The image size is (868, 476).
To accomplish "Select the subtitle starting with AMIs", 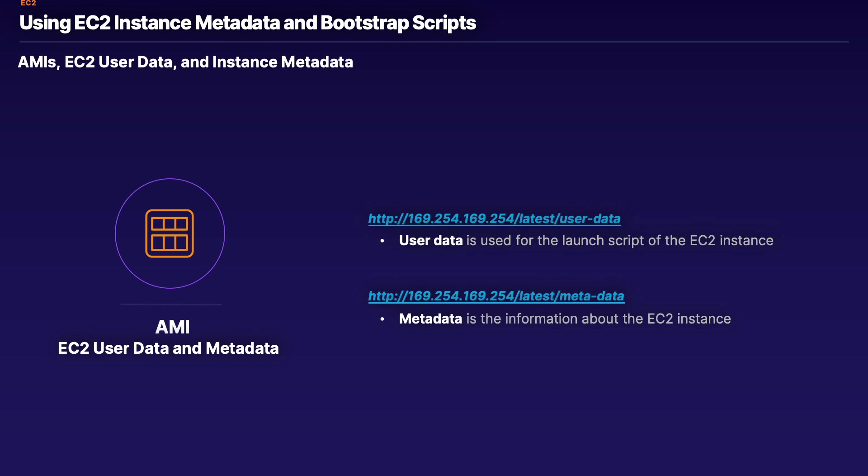I will (x=185, y=62).
